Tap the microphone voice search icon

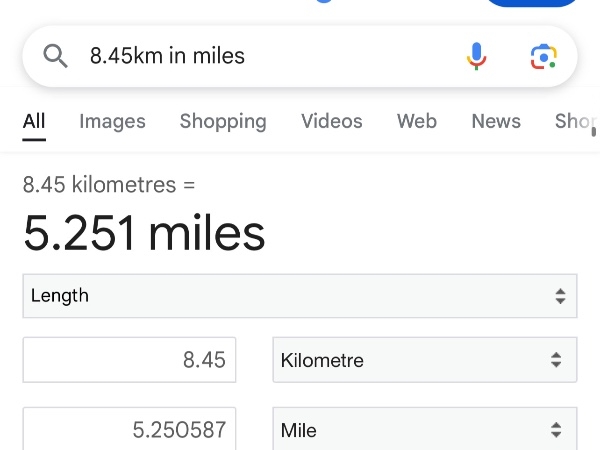tap(477, 56)
